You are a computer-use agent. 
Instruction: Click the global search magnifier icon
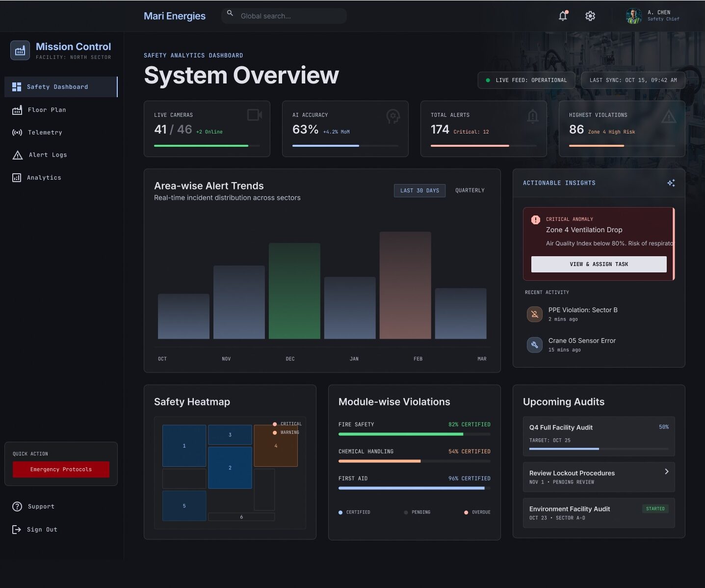[x=230, y=14]
